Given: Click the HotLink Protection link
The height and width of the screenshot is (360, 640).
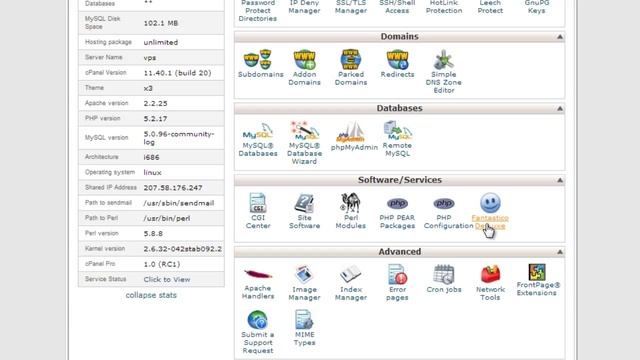Looking at the screenshot, I should pyautogui.click(x=444, y=7).
